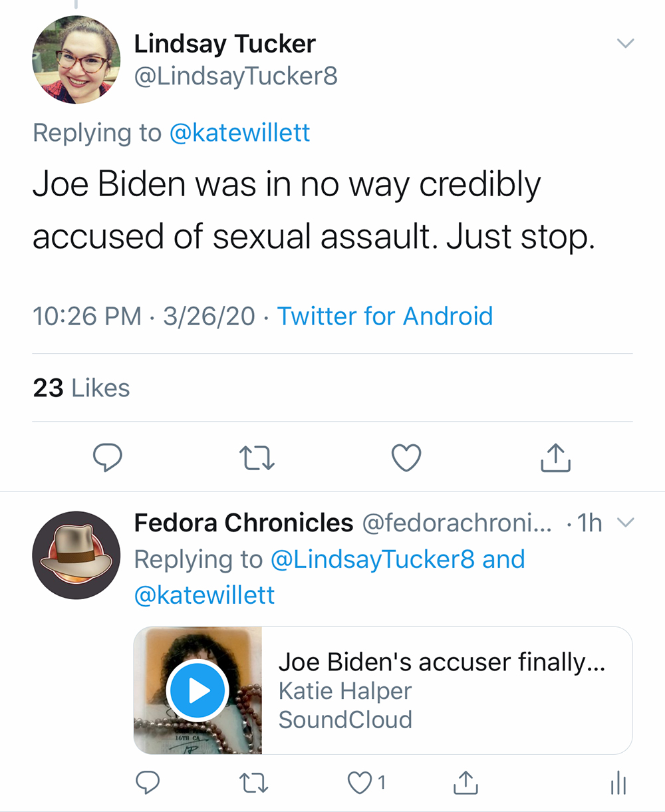
Task: Share Lindsay Tucker's tweet
Action: [555, 458]
